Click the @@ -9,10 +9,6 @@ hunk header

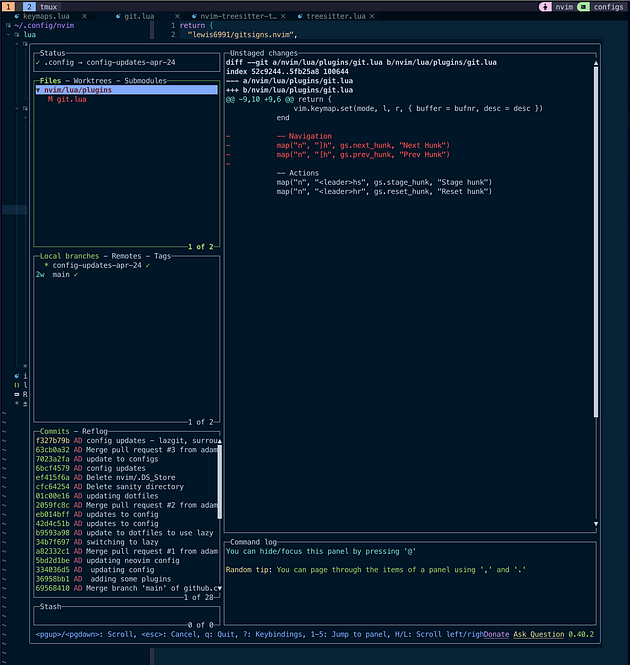coord(279,99)
